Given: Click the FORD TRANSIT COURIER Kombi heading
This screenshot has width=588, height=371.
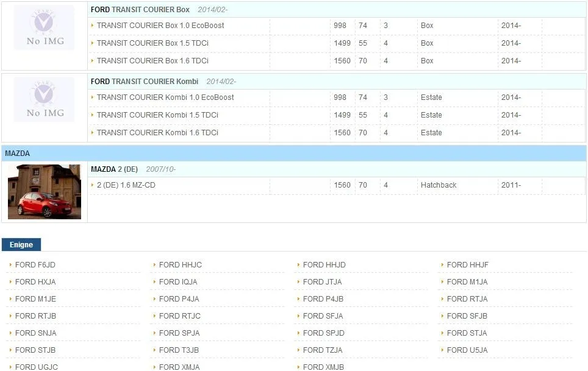Looking at the screenshot, I should [x=145, y=82].
